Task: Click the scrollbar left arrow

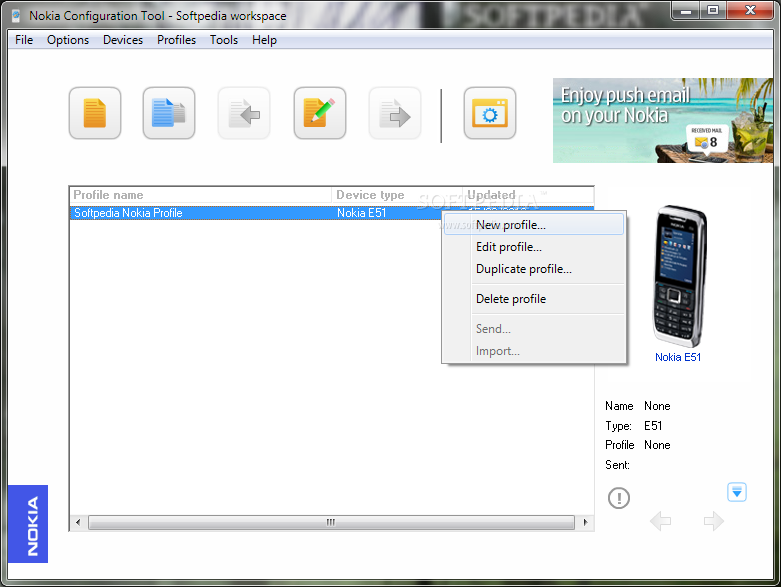Action: [78, 522]
